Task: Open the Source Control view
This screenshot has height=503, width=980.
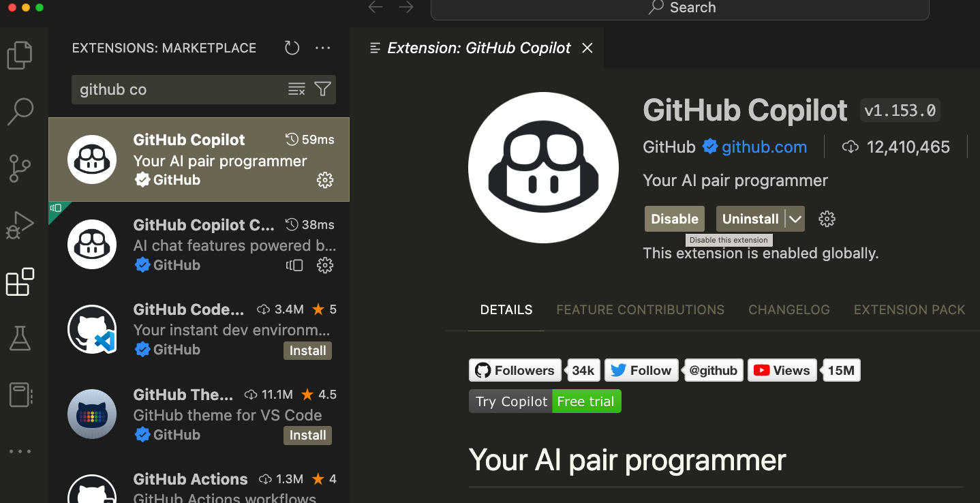Action: point(20,168)
